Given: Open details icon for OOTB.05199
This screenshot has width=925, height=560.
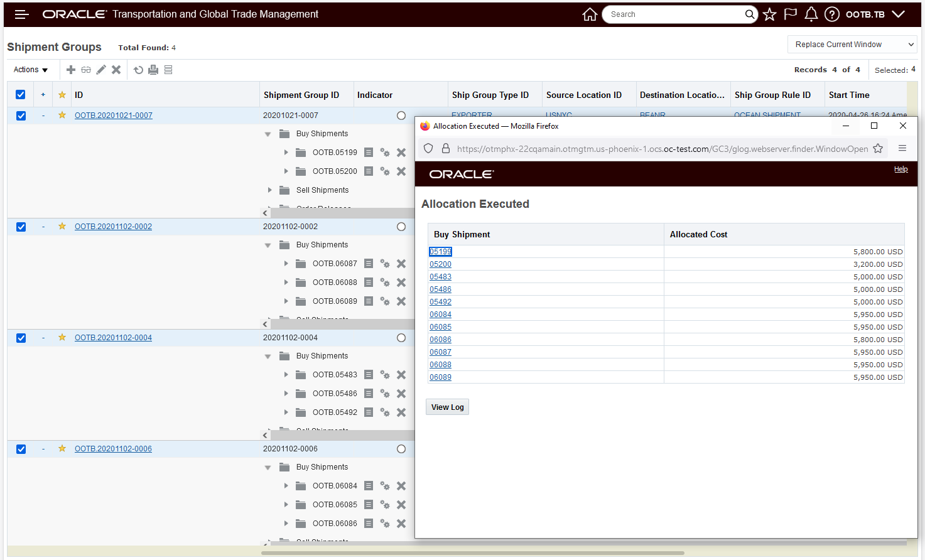Looking at the screenshot, I should point(369,153).
